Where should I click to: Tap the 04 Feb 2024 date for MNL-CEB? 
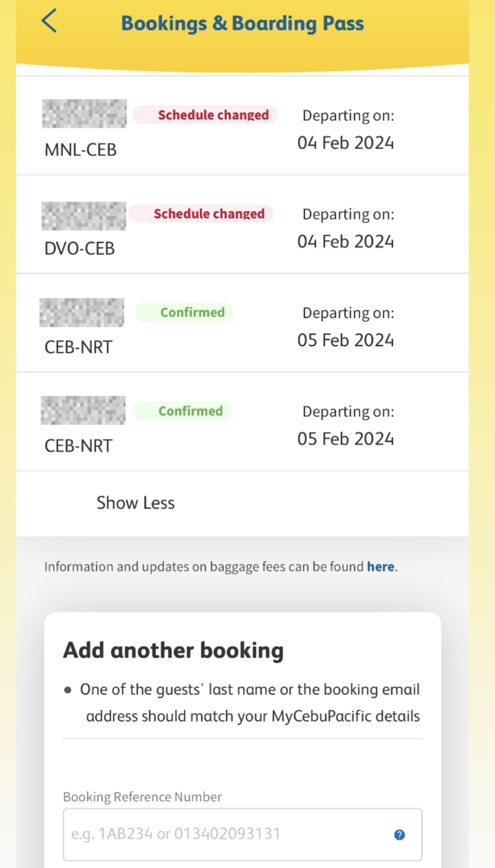[346, 143]
